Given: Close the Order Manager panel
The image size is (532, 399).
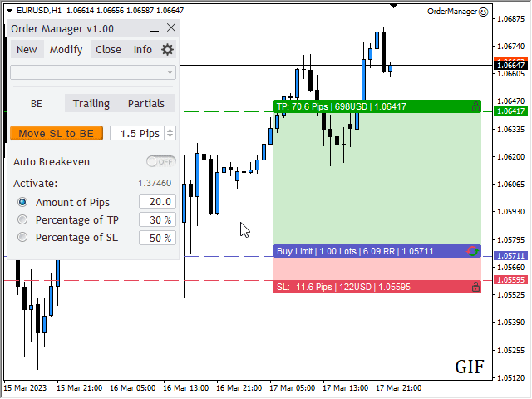Looking at the screenshot, I should click(171, 27).
